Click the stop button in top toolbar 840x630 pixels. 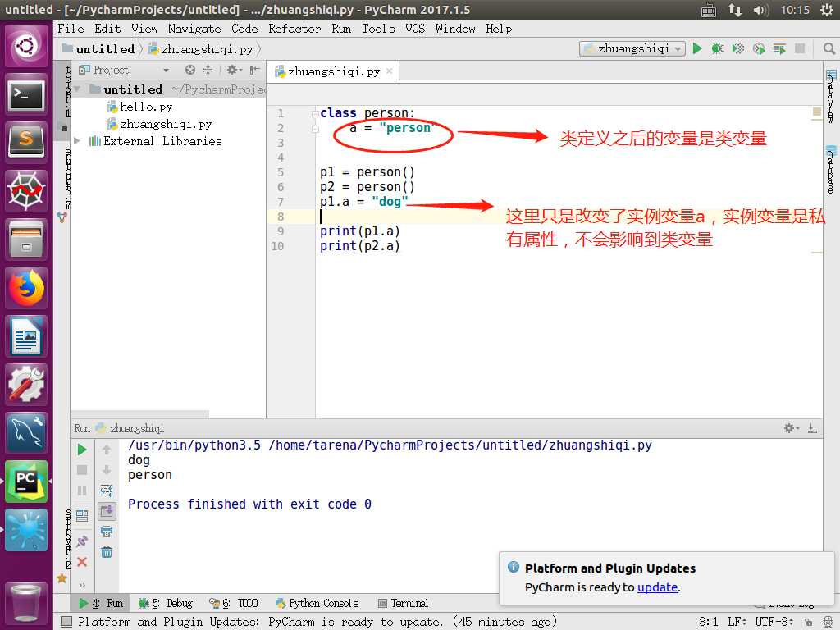click(800, 48)
